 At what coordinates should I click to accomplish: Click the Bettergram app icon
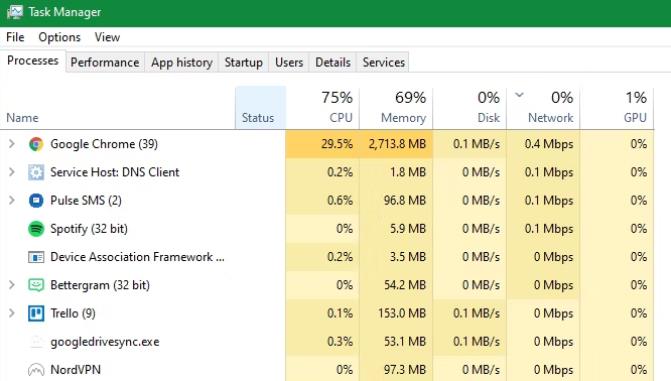point(36,285)
